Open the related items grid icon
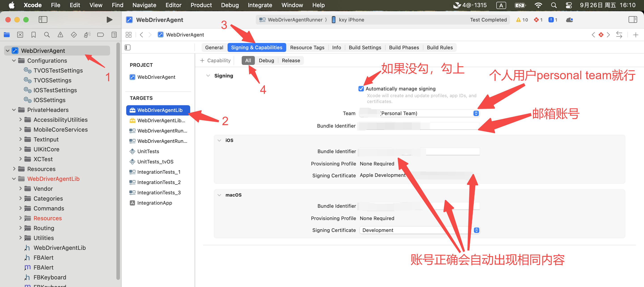Image resolution: width=644 pixels, height=287 pixels. [x=128, y=35]
